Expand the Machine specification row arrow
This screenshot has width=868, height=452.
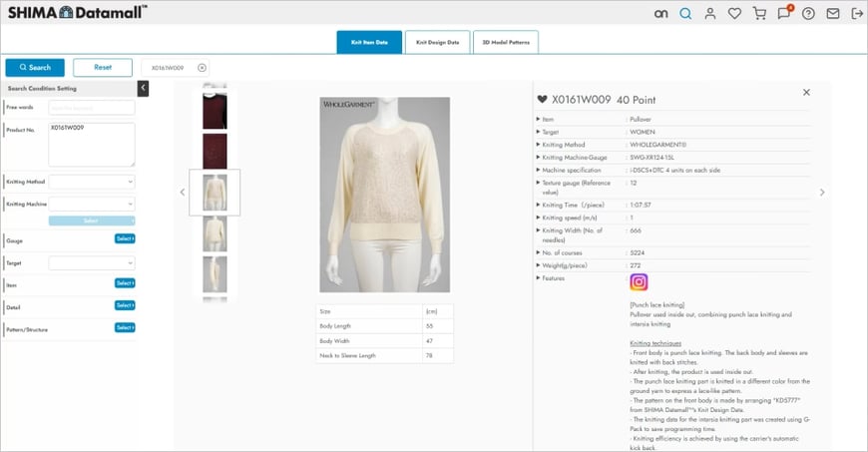pyautogui.click(x=538, y=170)
